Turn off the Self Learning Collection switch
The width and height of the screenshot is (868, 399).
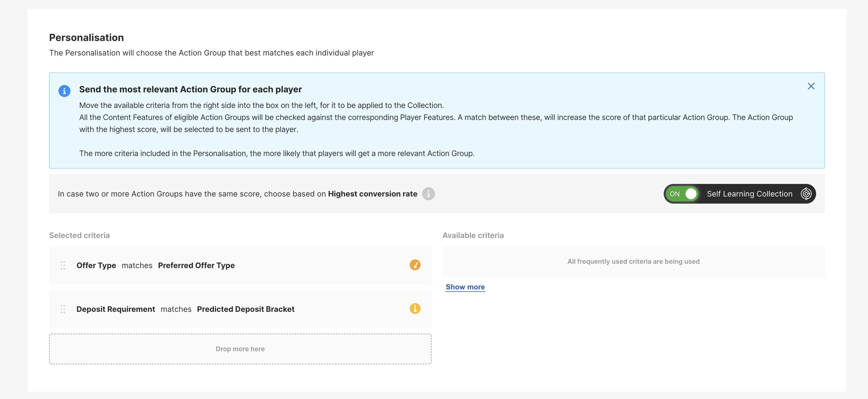click(x=683, y=194)
